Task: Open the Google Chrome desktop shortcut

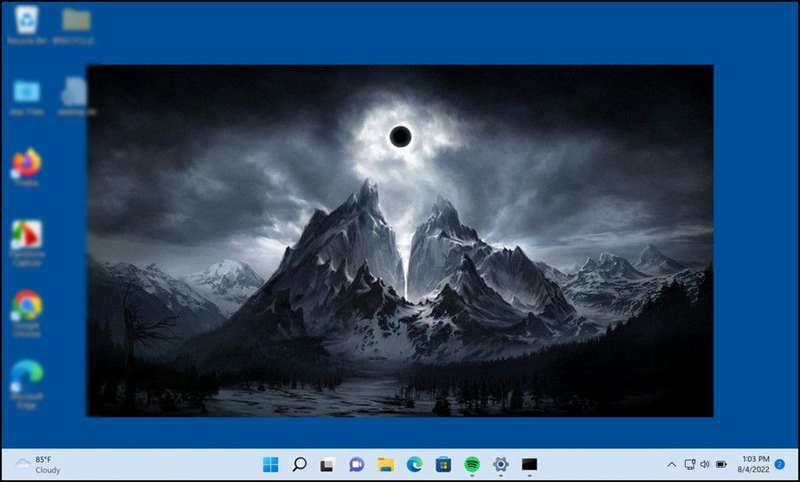Action: point(26,304)
